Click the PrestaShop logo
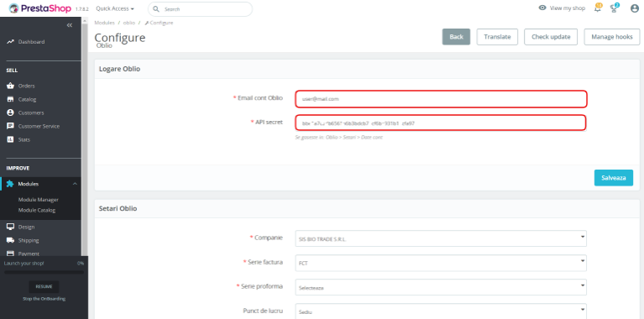Screen dimensions: 644x319 click(x=39, y=8)
